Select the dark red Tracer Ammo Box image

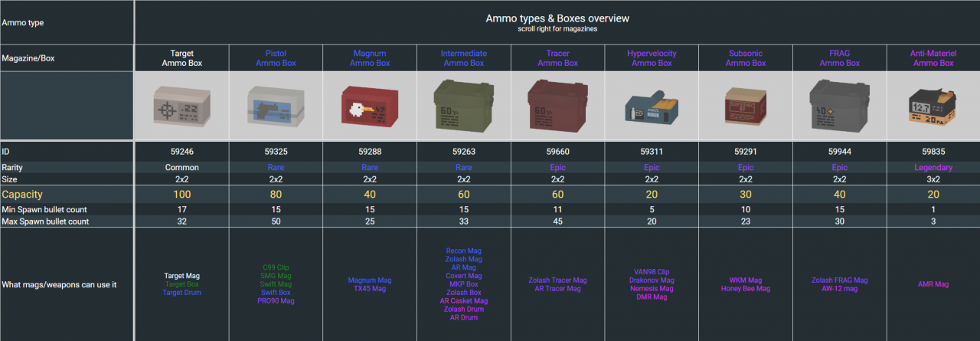558,105
